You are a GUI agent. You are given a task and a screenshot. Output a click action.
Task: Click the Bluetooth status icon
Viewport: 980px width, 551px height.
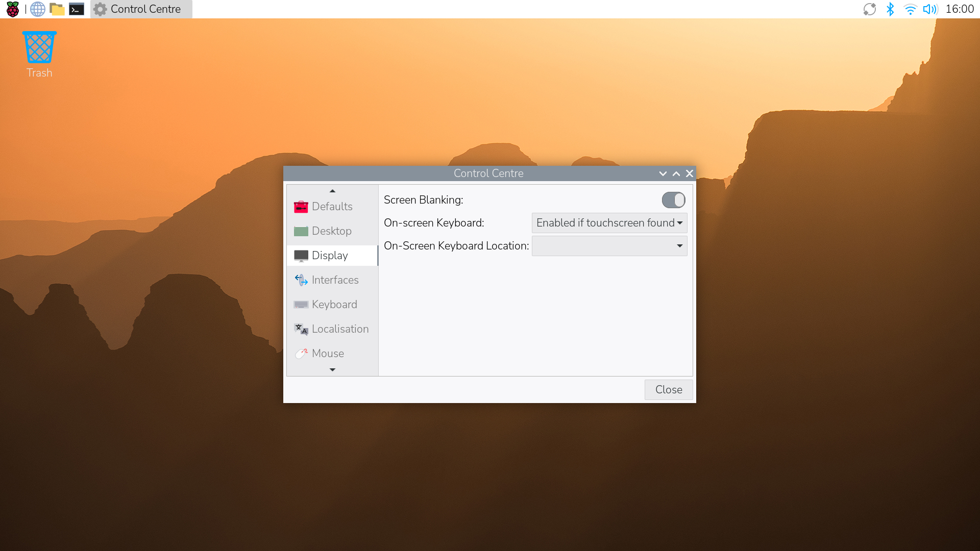coord(891,9)
